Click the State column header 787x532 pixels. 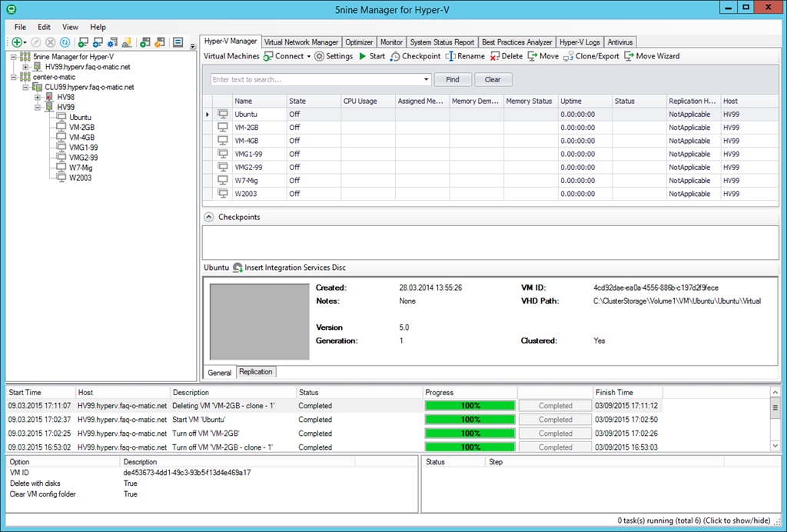pyautogui.click(x=314, y=101)
